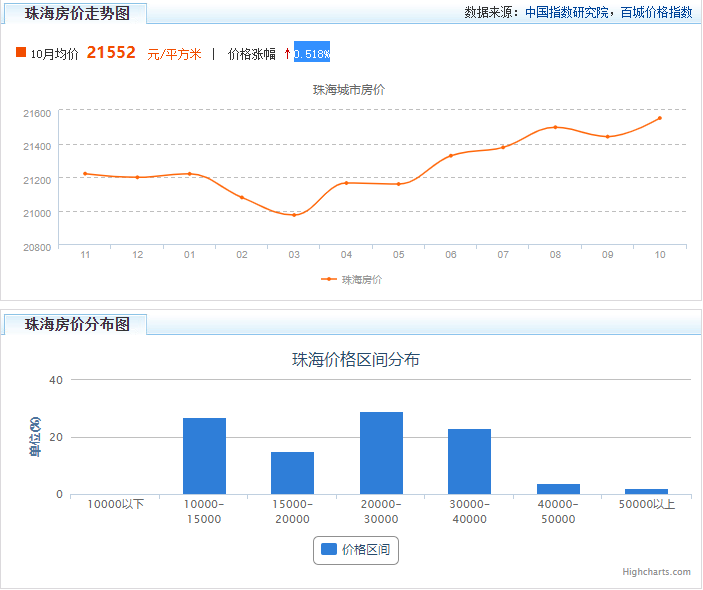Click the 20000-30000 price range bar
This screenshot has height=590, width=703.
point(382,453)
